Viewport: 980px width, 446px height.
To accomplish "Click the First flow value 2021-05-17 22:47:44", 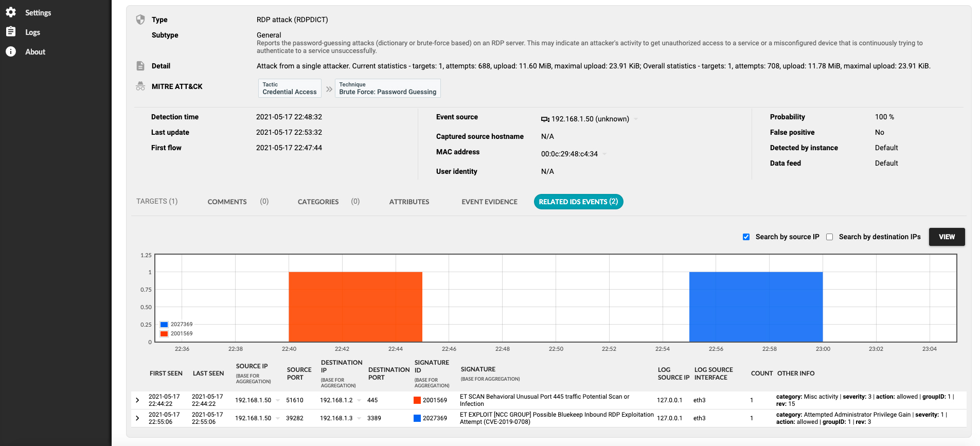I will (289, 148).
